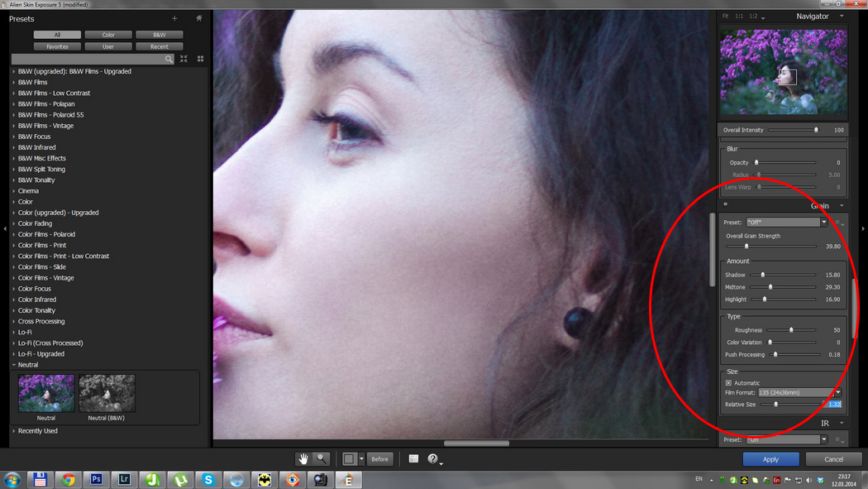Image resolution: width=868 pixels, height=489 pixels.
Task: Adjust the Roughness slider
Action: (x=791, y=330)
